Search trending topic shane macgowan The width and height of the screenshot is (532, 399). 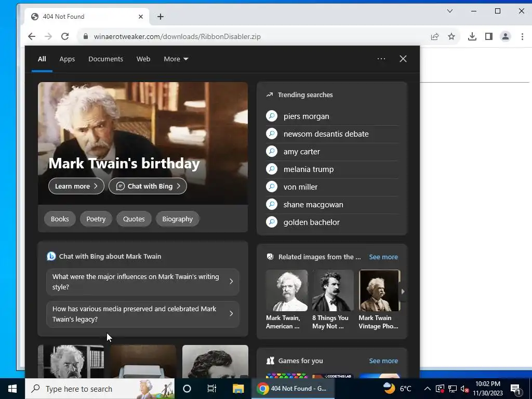[x=332, y=205]
